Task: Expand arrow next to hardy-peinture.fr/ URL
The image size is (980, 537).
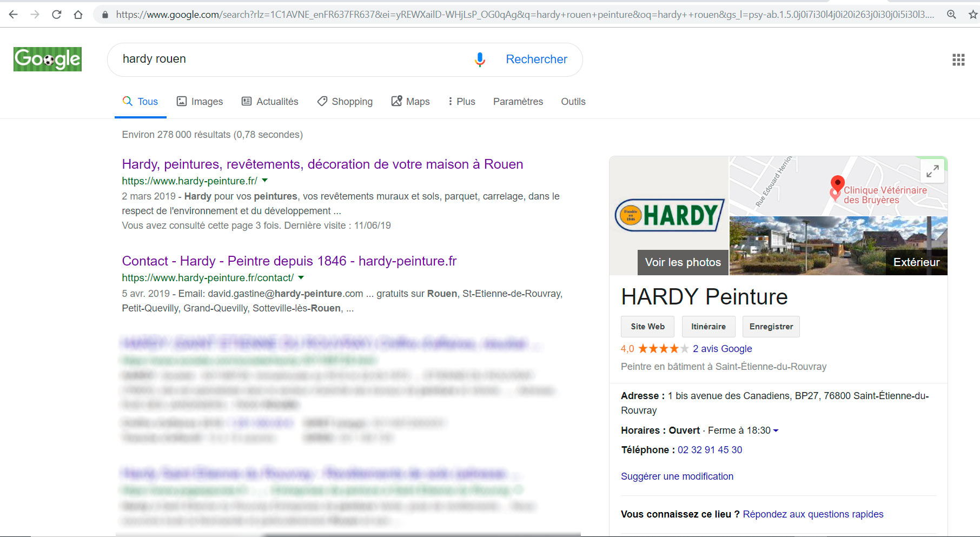Action: (265, 181)
